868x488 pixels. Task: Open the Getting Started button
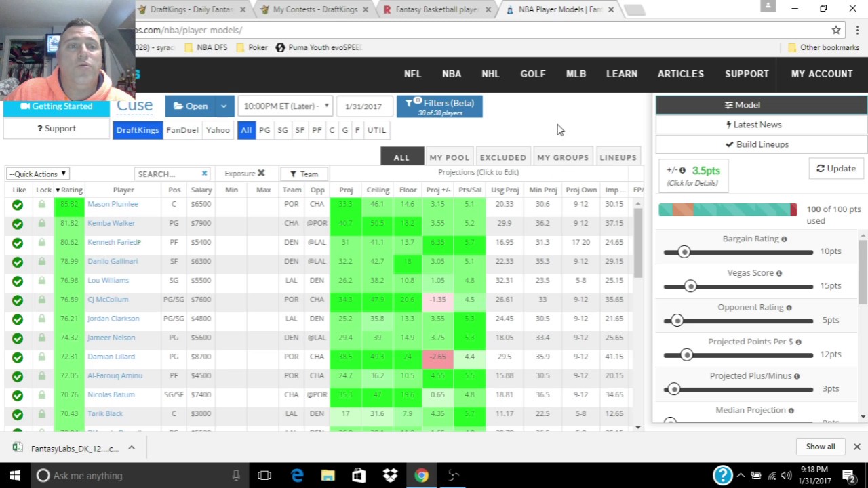point(56,106)
